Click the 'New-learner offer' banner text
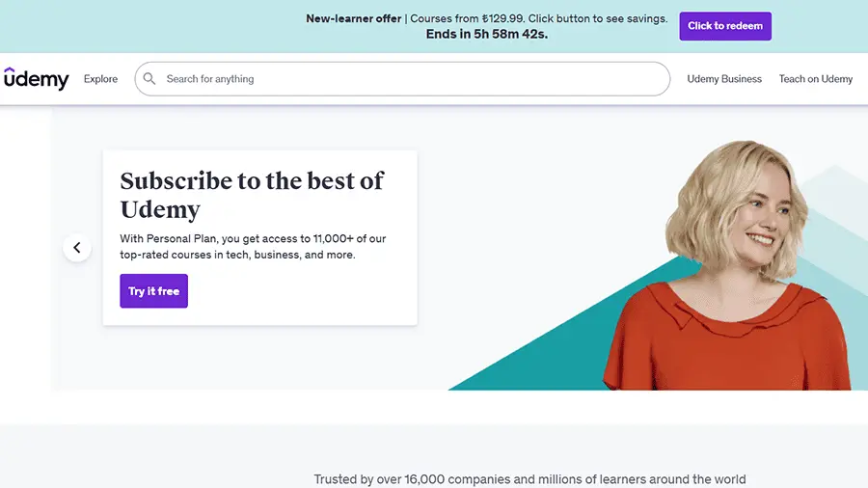This screenshot has width=868, height=488. (354, 18)
